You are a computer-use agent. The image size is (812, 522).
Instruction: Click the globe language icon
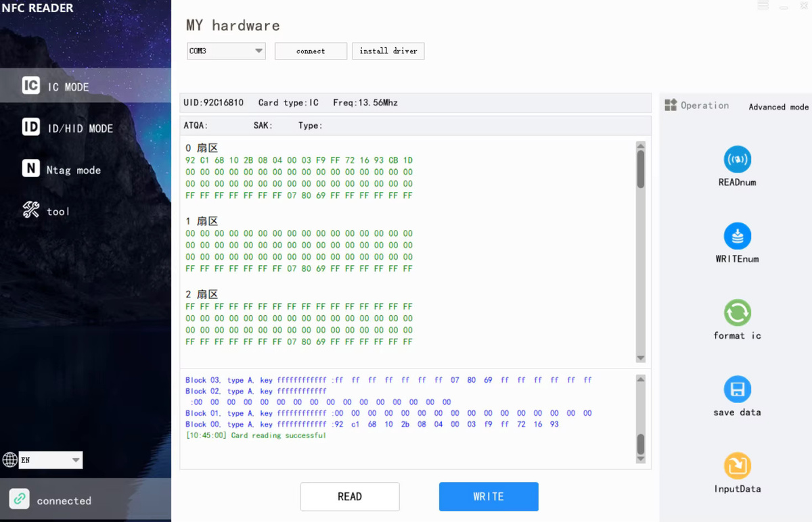click(x=9, y=460)
